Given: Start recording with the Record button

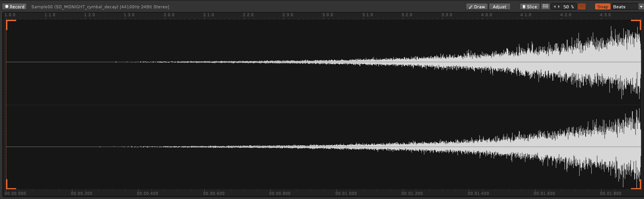Looking at the screenshot, I should coord(14,7).
